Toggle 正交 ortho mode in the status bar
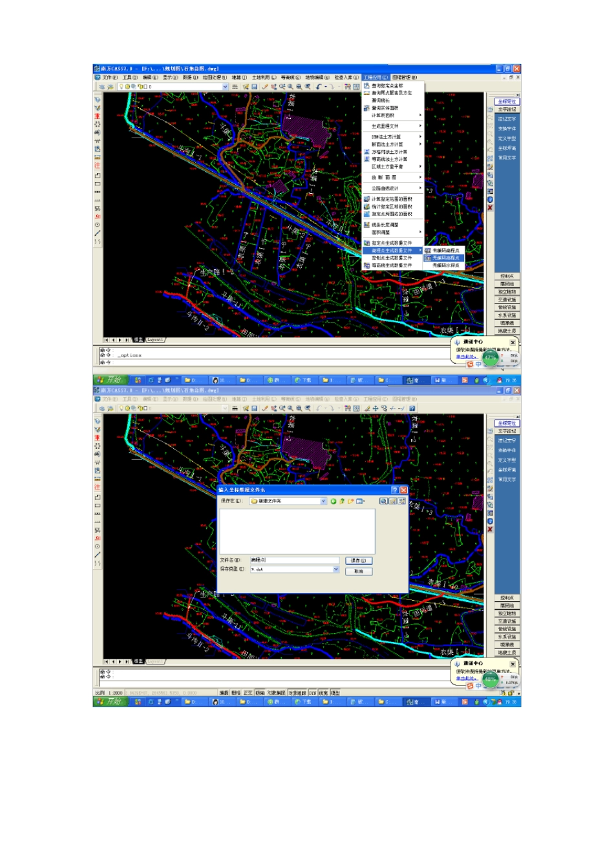The width and height of the screenshot is (614, 868). 248,692
